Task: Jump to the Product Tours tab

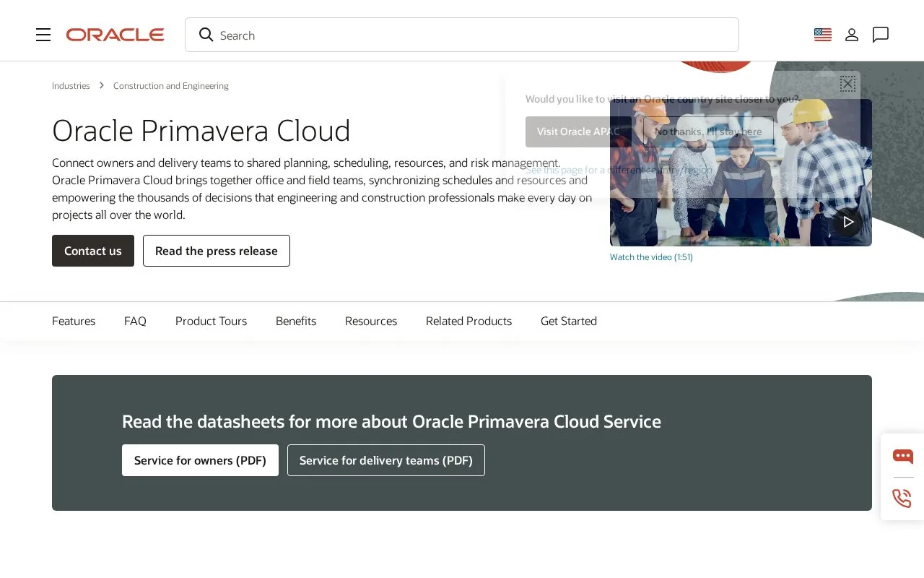Action: (211, 321)
